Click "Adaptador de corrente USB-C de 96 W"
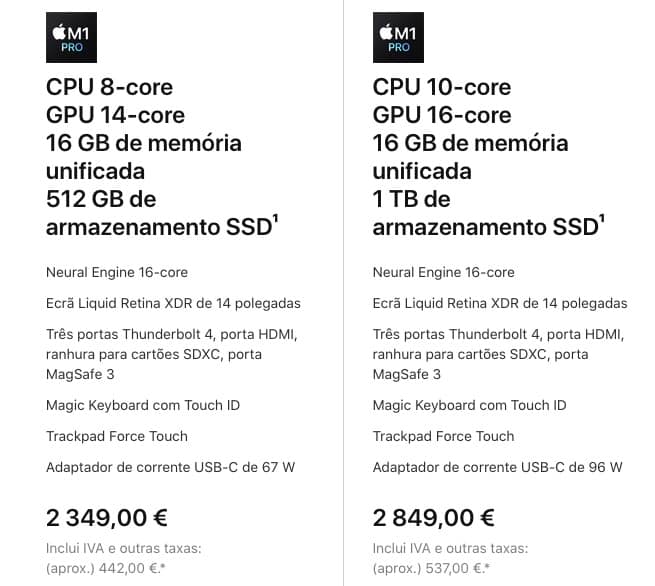The height and width of the screenshot is (586, 655). pyautogui.click(x=498, y=467)
